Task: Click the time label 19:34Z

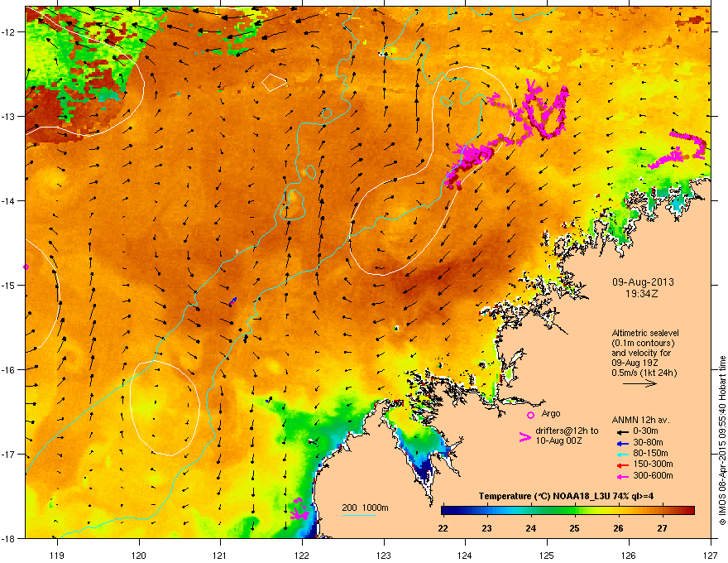Action: coord(641,294)
